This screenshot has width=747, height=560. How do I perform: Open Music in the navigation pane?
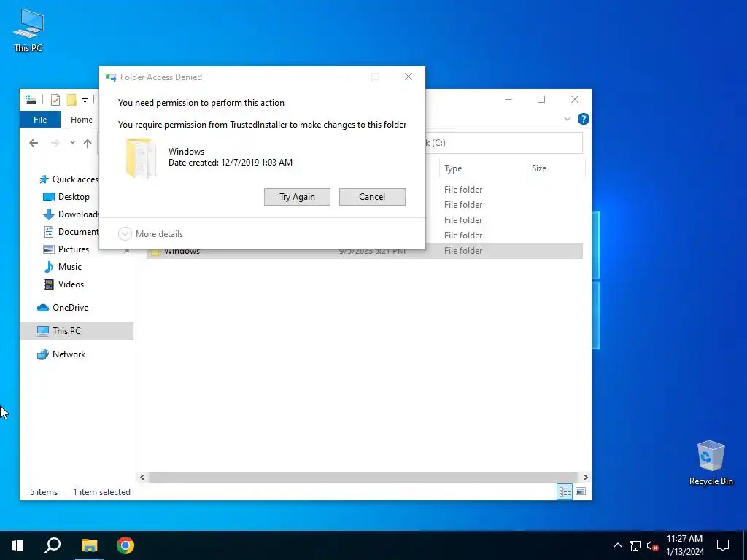63,267
